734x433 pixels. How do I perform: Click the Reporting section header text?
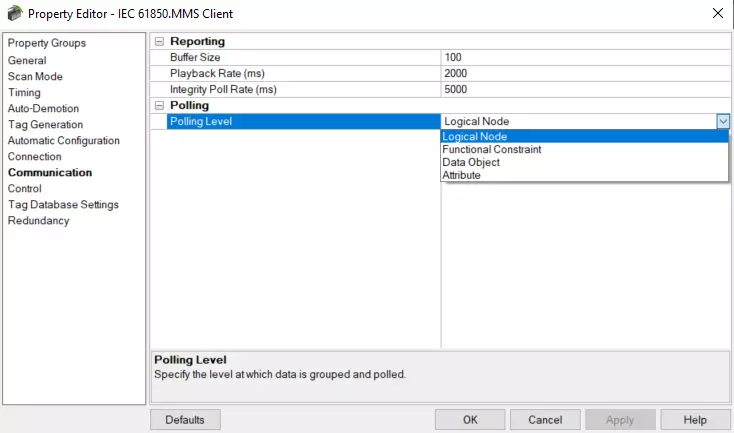tap(198, 41)
